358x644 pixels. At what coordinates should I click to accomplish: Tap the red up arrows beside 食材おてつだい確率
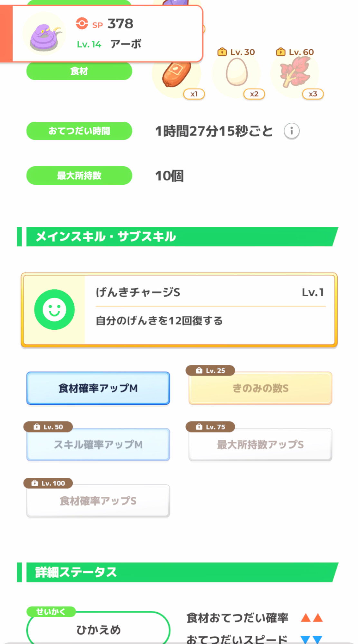click(312, 618)
